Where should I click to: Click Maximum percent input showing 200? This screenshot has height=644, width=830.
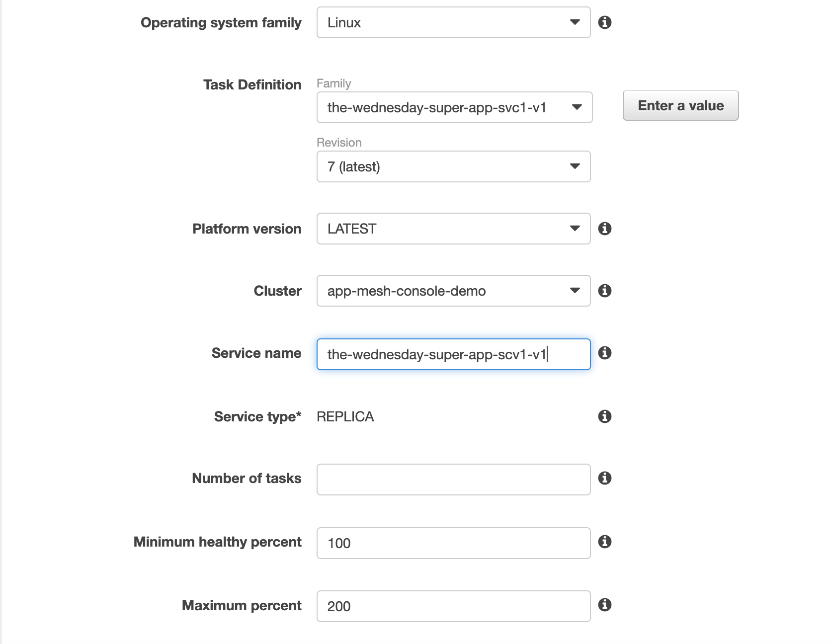coord(453,606)
